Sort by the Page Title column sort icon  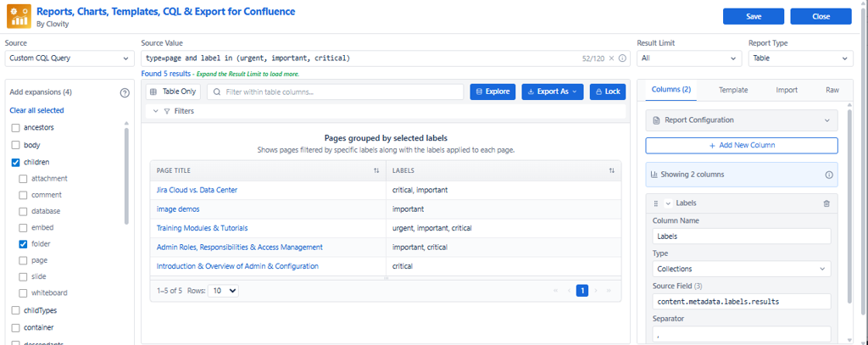pos(376,170)
